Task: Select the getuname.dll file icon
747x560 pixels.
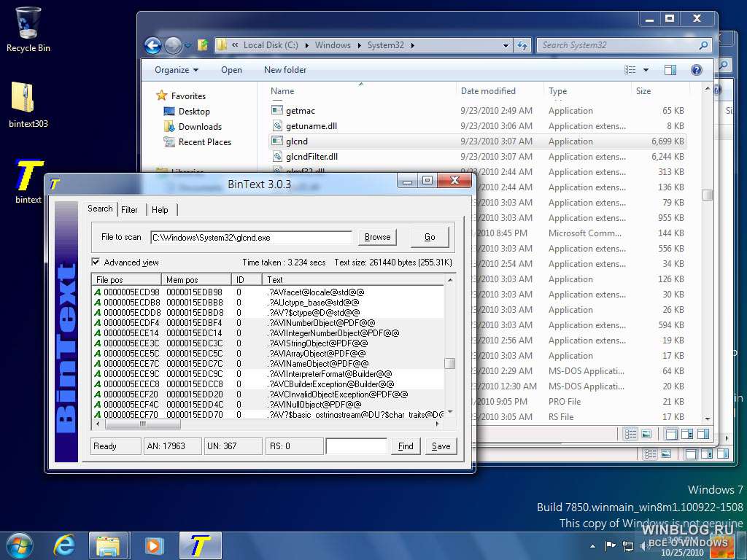Action: pyautogui.click(x=277, y=125)
